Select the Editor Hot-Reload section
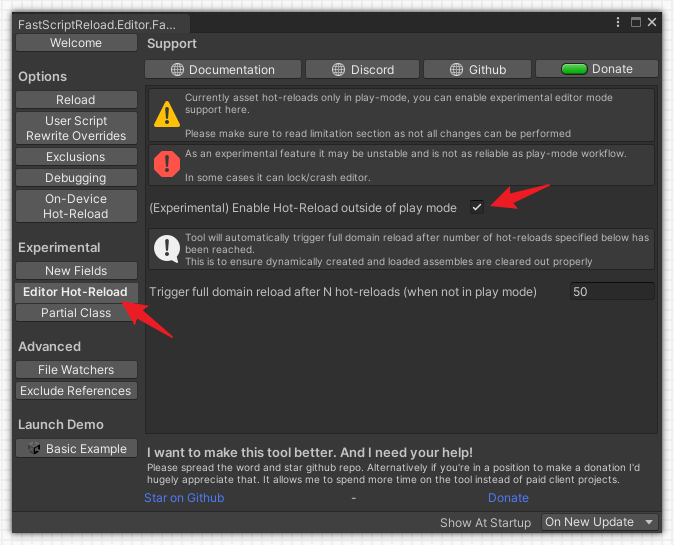674x545 pixels. pyautogui.click(x=76, y=292)
